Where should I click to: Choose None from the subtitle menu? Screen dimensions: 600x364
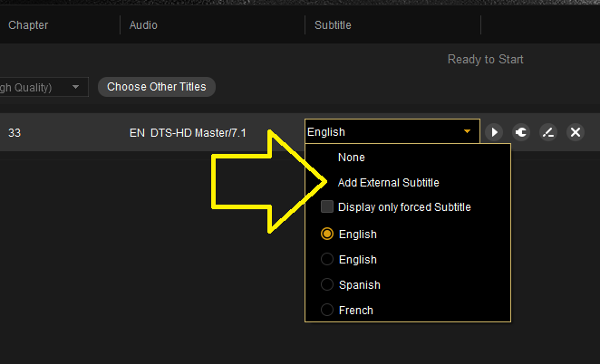point(351,158)
